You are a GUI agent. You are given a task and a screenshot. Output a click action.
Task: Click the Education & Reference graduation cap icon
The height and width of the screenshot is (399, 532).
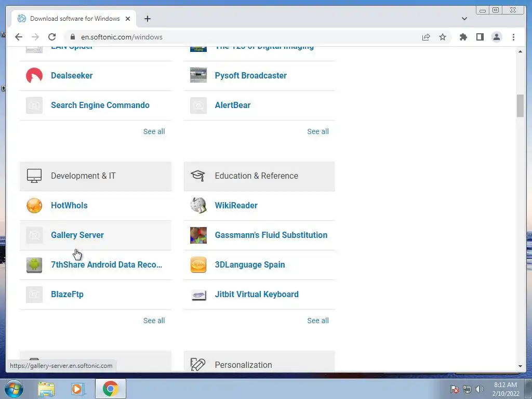point(198,176)
